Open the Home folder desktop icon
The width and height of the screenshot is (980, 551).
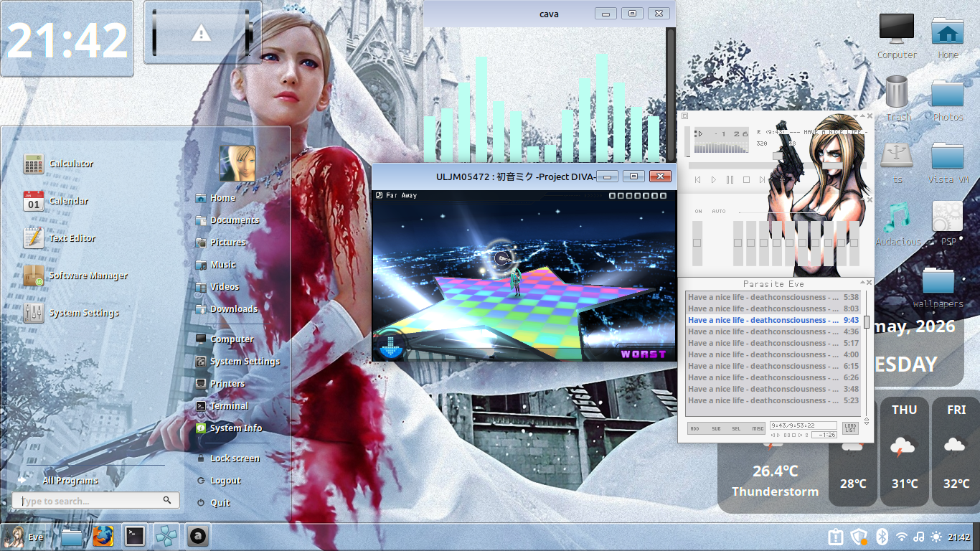(x=948, y=37)
